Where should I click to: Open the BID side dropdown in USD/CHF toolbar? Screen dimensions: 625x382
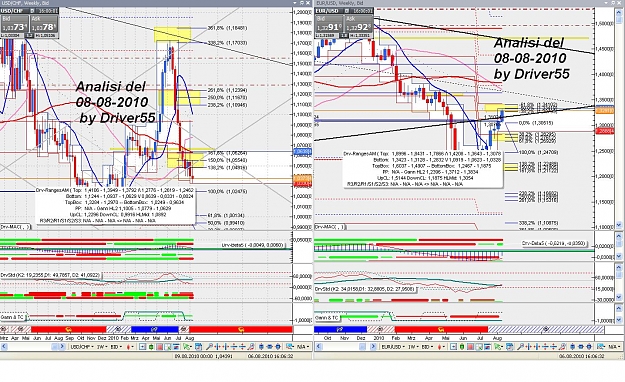tap(116, 347)
